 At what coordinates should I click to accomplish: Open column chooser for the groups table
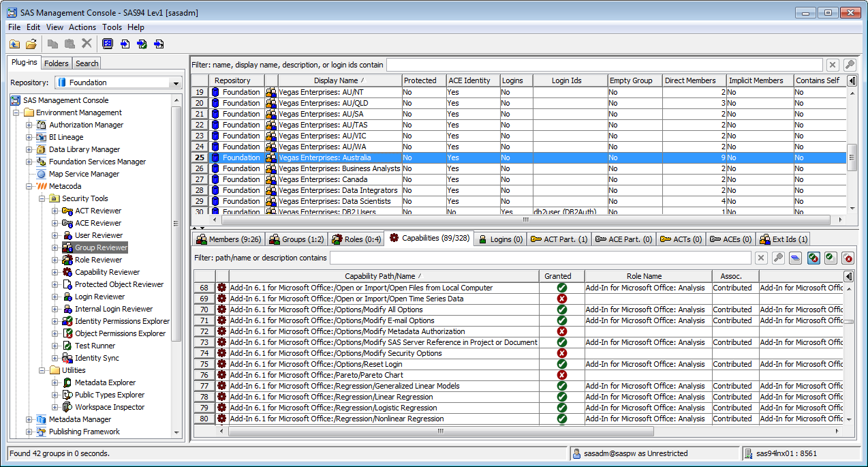point(852,80)
